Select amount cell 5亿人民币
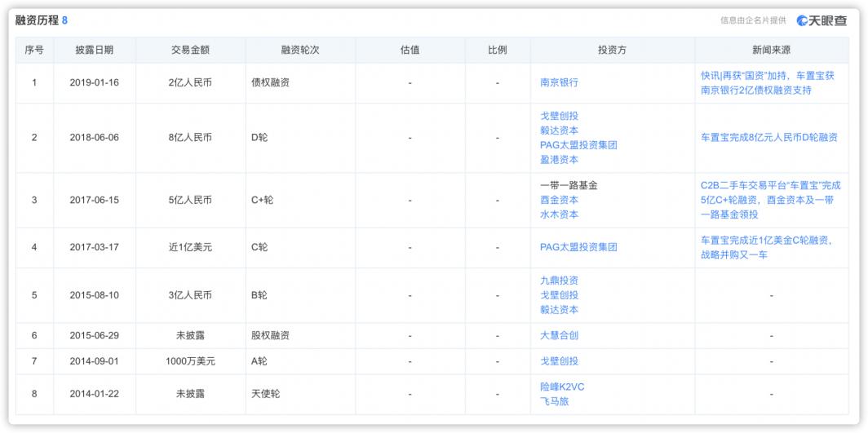The image size is (868, 433). tap(190, 200)
